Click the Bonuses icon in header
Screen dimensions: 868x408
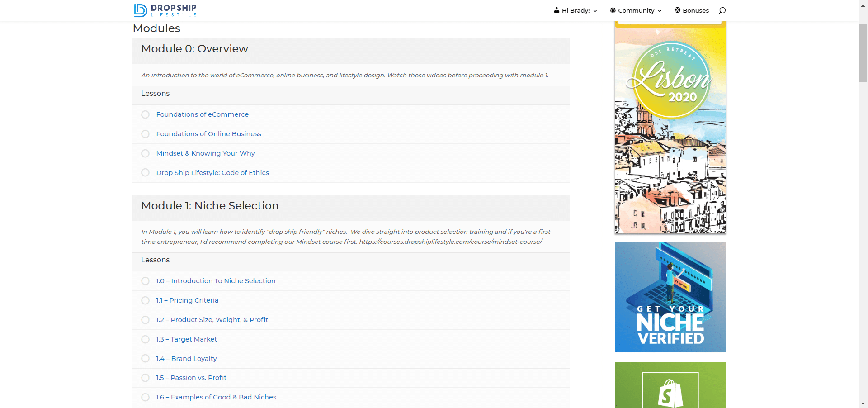pyautogui.click(x=677, y=10)
